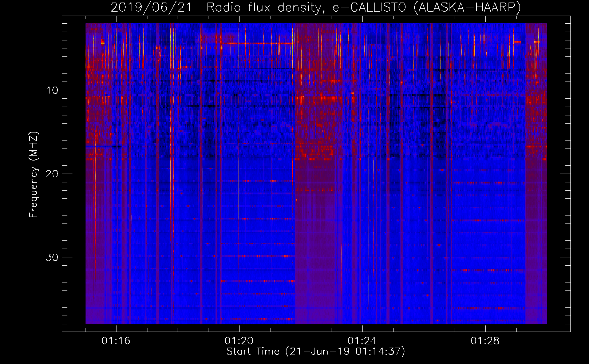Click the 01:28 time tick label
The image size is (589, 364).
[485, 341]
